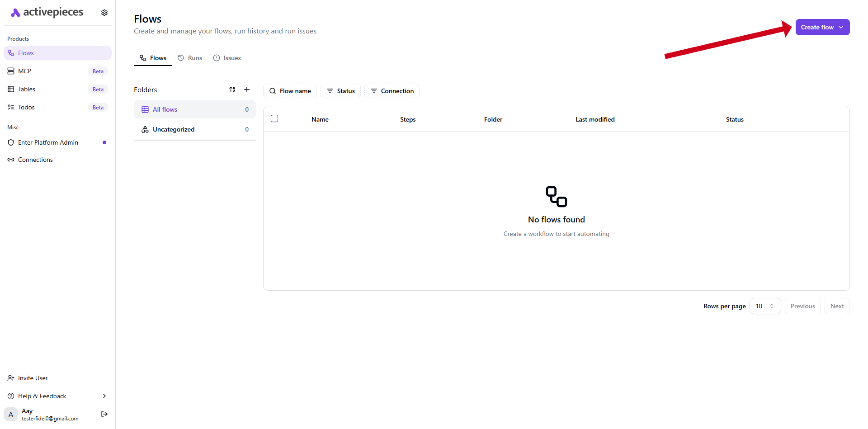Click the Flow name search field
Viewport: 868px width, 429px height.
click(290, 91)
